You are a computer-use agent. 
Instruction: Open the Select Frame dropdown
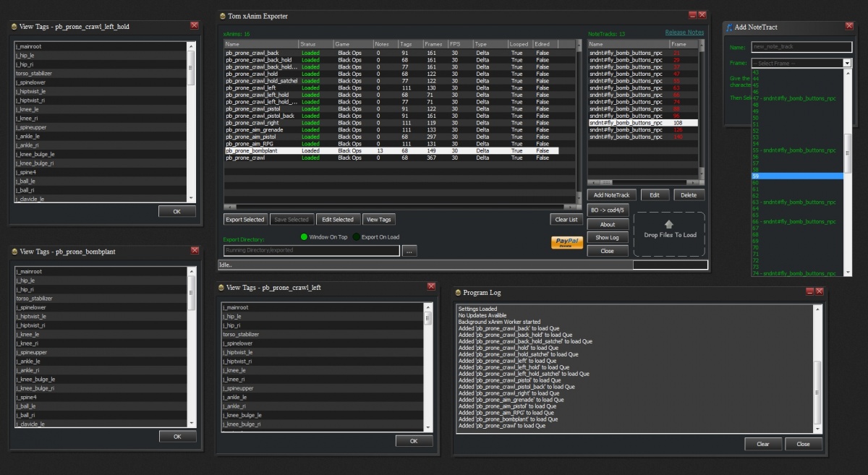click(846, 63)
